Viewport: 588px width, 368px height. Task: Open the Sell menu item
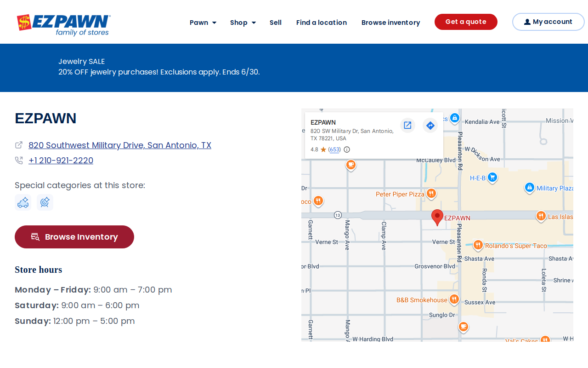pyautogui.click(x=276, y=23)
